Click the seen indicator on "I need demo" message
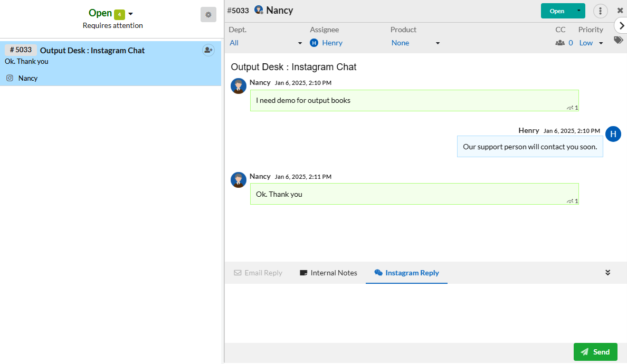The image size is (627, 364). (572, 108)
